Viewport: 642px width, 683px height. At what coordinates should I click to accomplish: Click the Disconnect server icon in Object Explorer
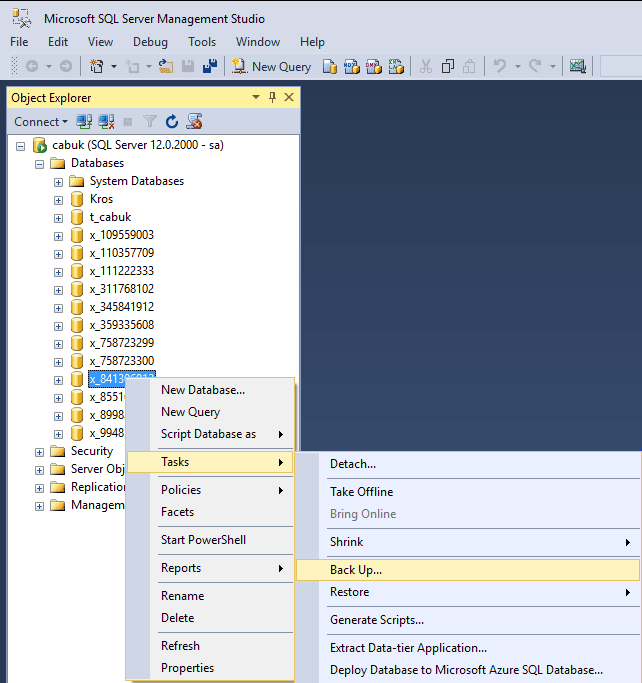[107, 122]
